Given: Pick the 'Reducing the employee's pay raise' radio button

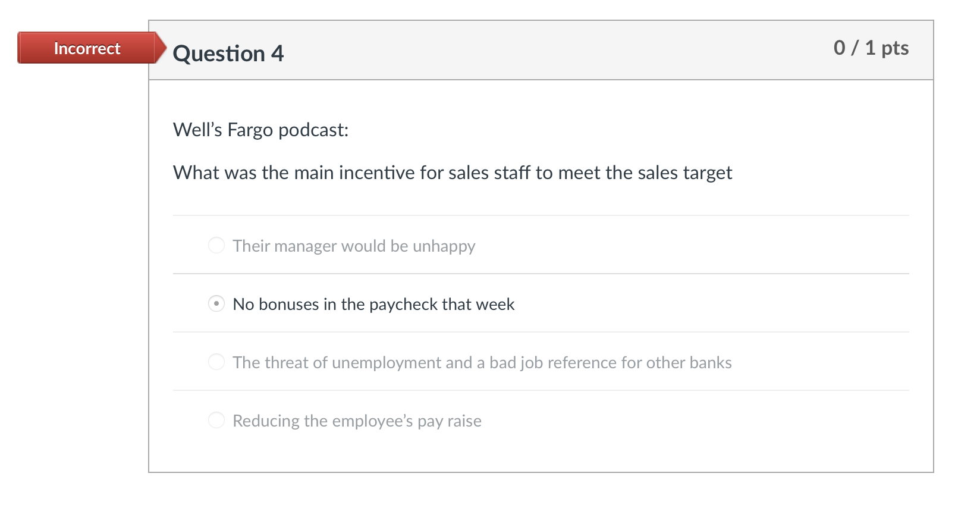Looking at the screenshot, I should (216, 420).
